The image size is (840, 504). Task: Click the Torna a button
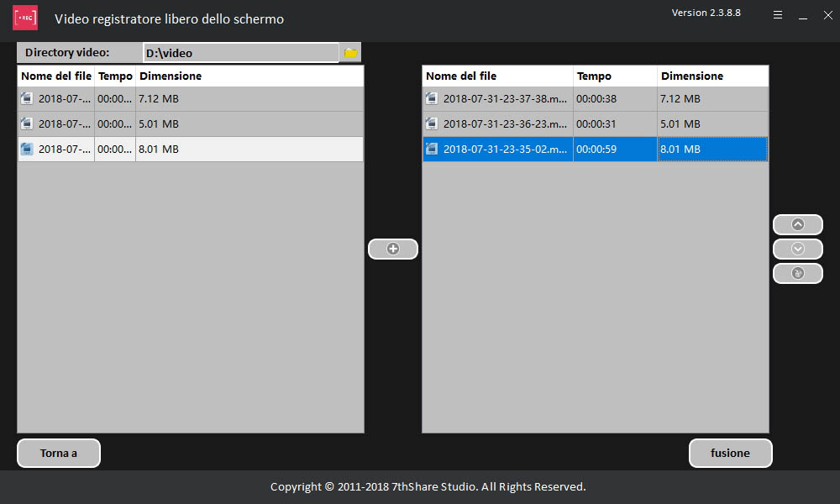click(x=59, y=453)
